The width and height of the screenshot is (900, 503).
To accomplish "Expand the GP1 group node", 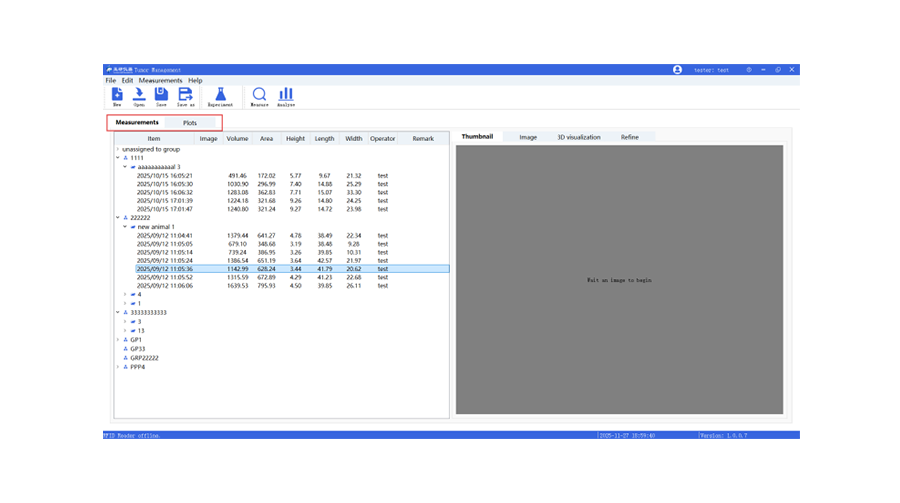I will pos(118,340).
